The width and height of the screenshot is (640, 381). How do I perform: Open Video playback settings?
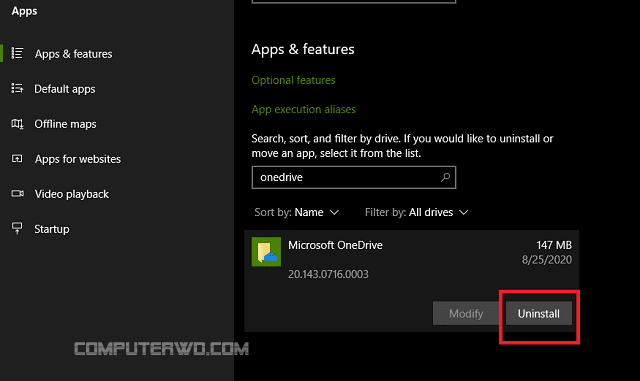(71, 194)
